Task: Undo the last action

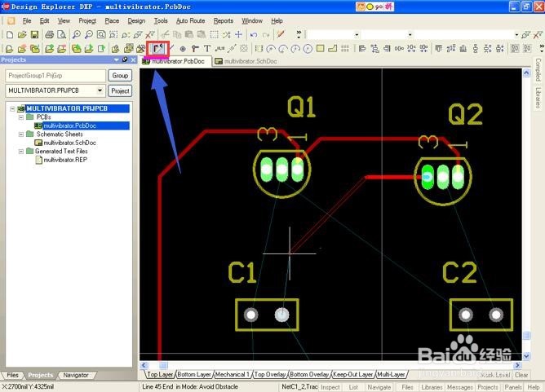Action: coord(254,35)
